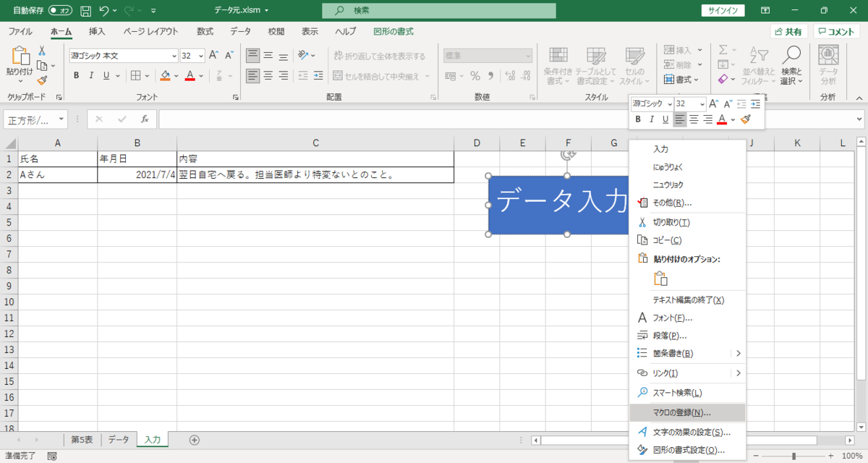Open 条件付き書式 conditional formatting icon
This screenshot has width=868, height=463.
coord(558,65)
